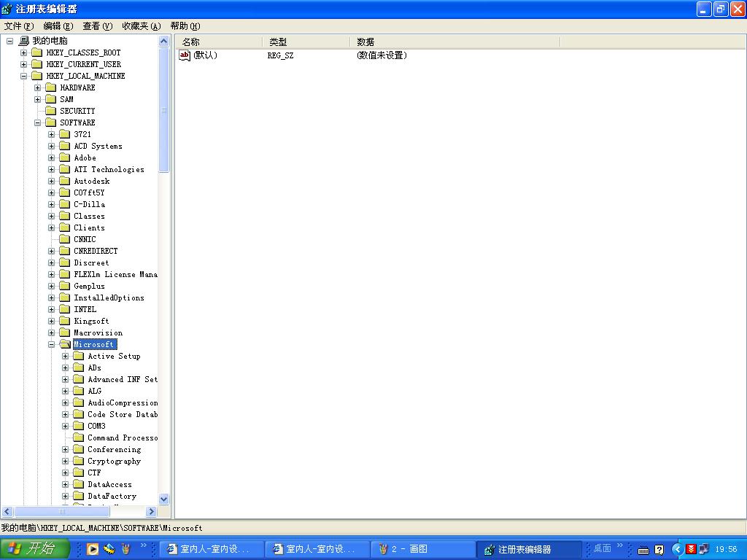Screen dimensions: 747x560
Task: Expand the HARDWARE key
Action: (x=37, y=87)
